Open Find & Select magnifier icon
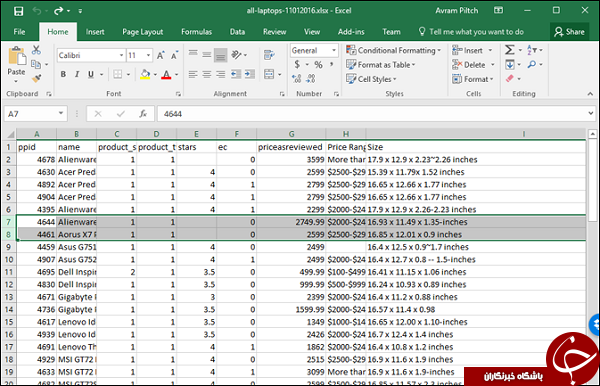Screen dimensions: 600x386 click(x=532, y=64)
